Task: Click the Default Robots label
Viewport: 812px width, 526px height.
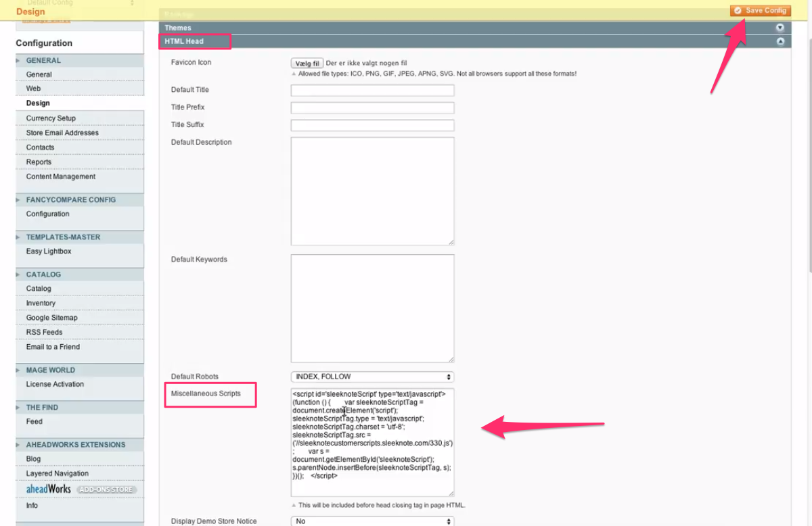Action: pos(195,377)
